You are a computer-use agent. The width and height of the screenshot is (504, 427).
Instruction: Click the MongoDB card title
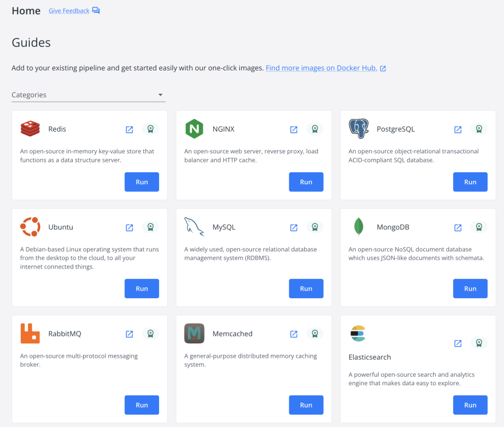pyautogui.click(x=393, y=227)
